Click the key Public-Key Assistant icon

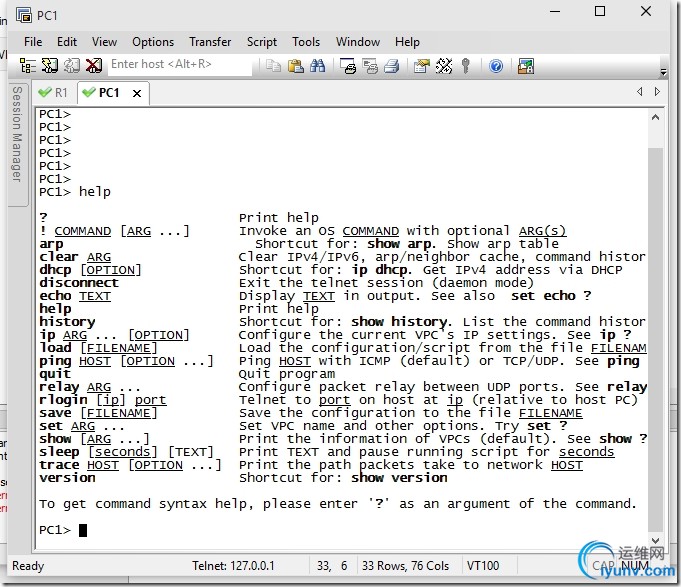tap(466, 66)
